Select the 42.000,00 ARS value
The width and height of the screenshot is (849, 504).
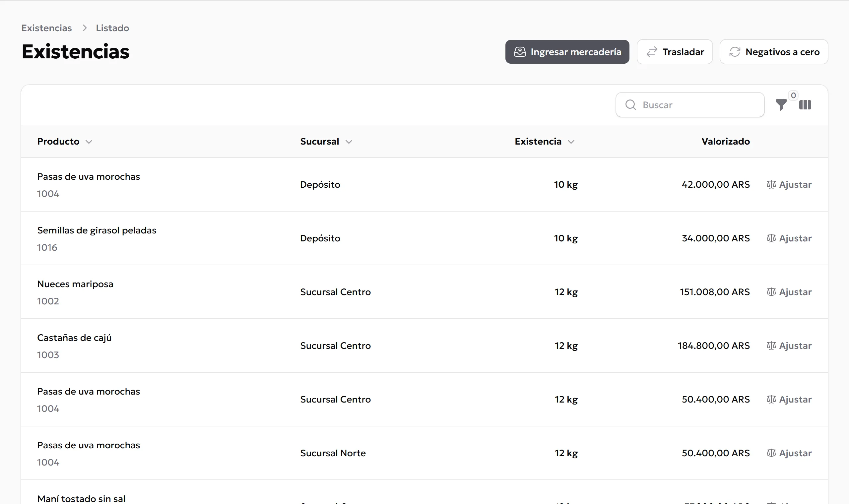716,184
